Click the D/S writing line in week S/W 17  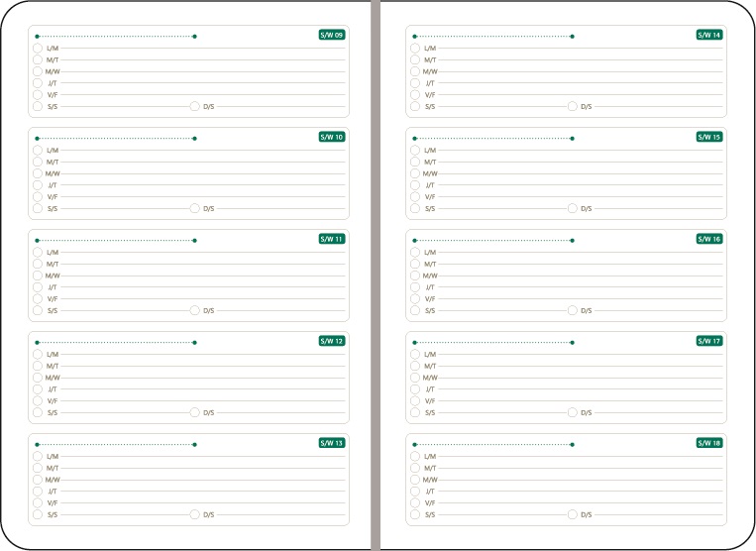[x=659, y=412]
